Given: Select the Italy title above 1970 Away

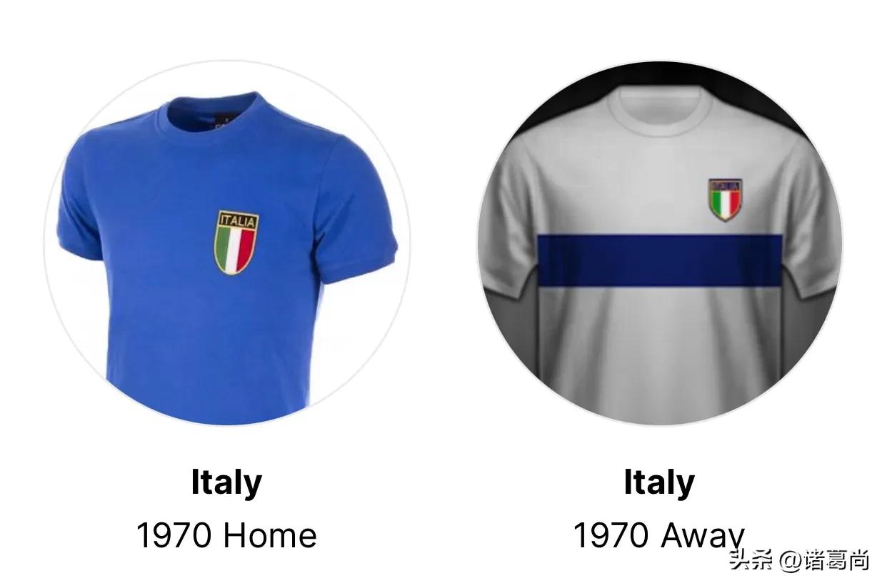Looking at the screenshot, I should click(659, 483).
